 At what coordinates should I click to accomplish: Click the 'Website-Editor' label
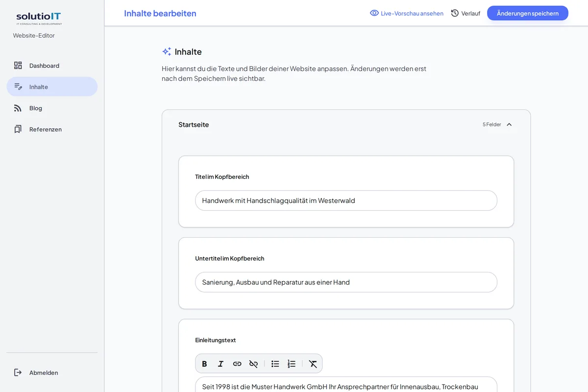[x=34, y=35]
